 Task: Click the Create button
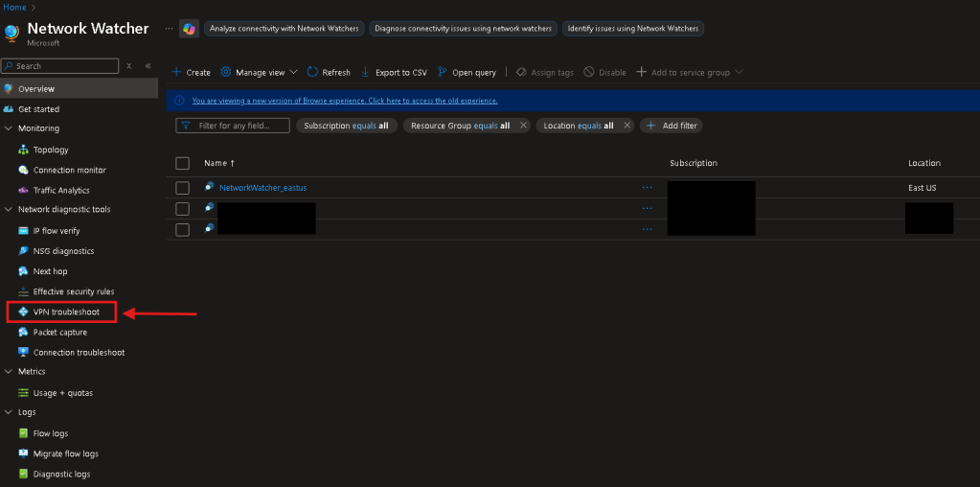(191, 72)
